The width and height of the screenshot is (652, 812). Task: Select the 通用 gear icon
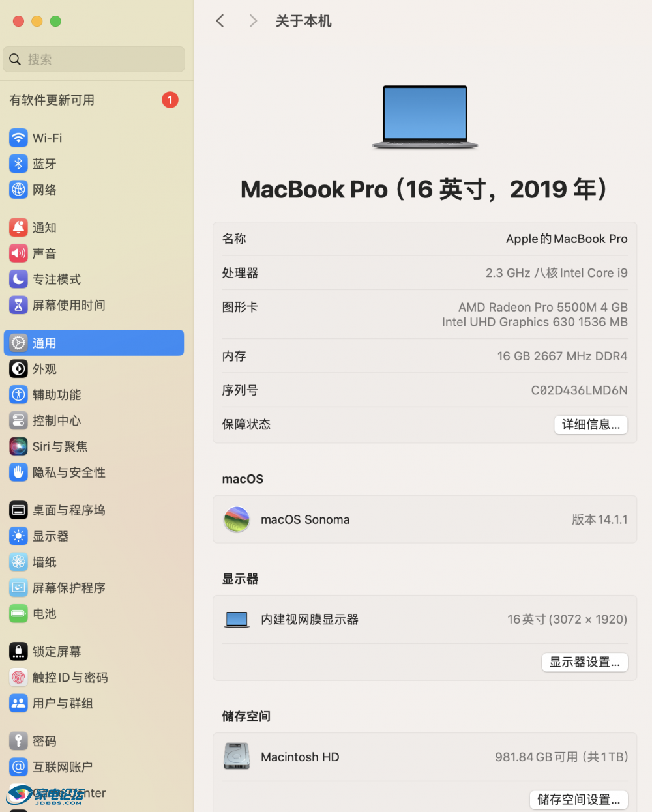pyautogui.click(x=18, y=343)
